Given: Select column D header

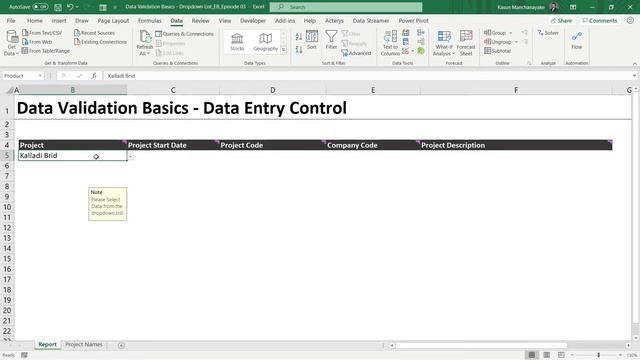Looking at the screenshot, I should 273,90.
